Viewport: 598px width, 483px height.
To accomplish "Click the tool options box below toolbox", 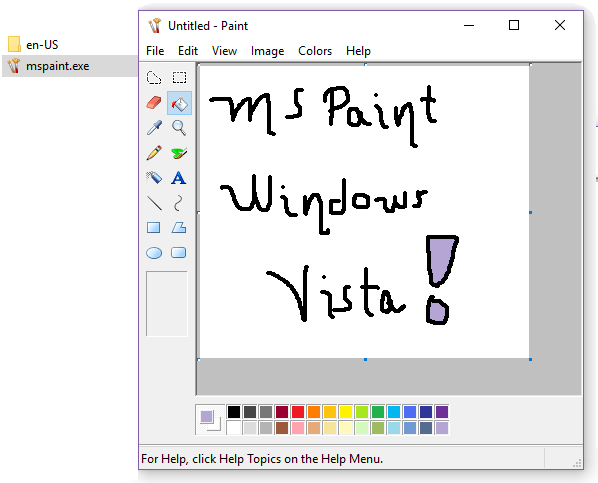I will point(167,304).
